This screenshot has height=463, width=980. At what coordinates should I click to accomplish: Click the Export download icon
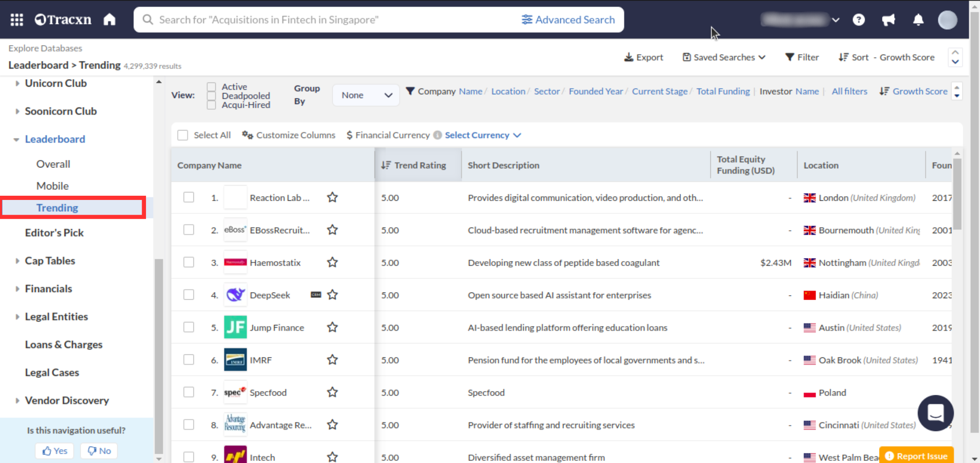(x=628, y=57)
